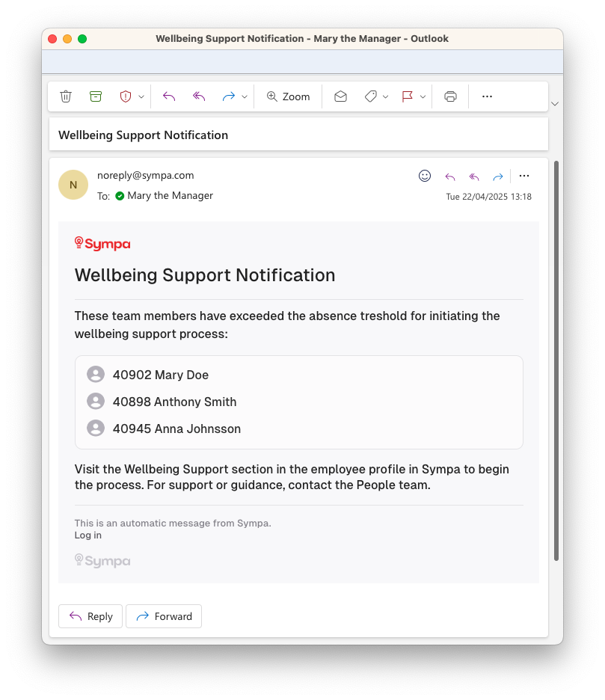605x700 pixels.
Task: Forward the message from the toolbar arrow
Action: click(229, 96)
